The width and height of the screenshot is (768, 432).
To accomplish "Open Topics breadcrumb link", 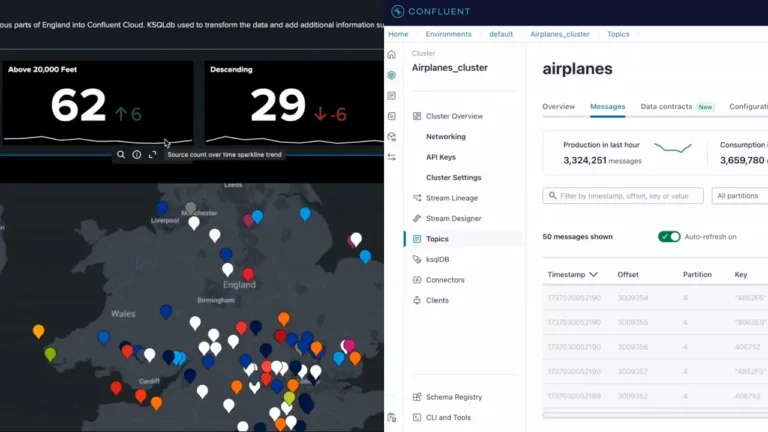I will coord(618,34).
